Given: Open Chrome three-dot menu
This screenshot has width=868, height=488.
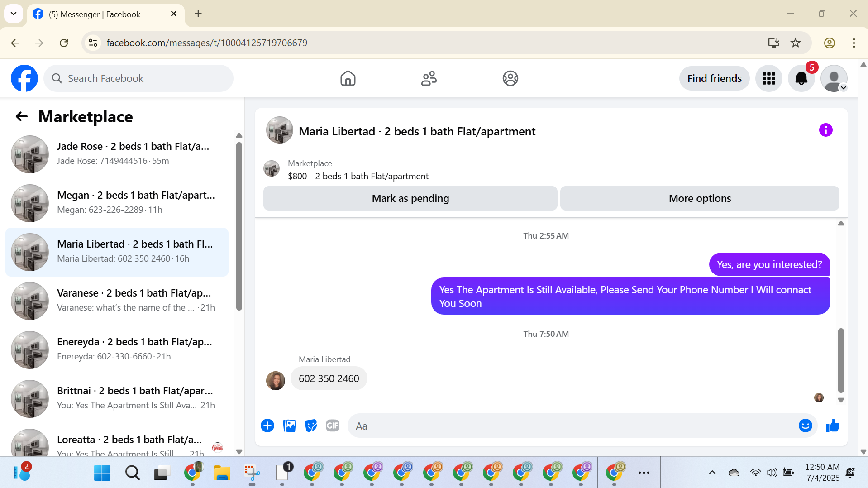Looking at the screenshot, I should click(854, 43).
